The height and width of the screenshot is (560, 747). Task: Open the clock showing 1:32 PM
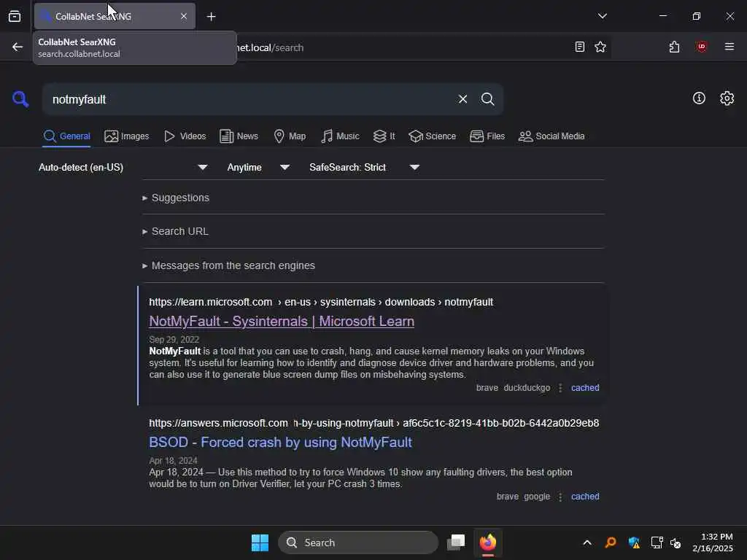(x=713, y=542)
